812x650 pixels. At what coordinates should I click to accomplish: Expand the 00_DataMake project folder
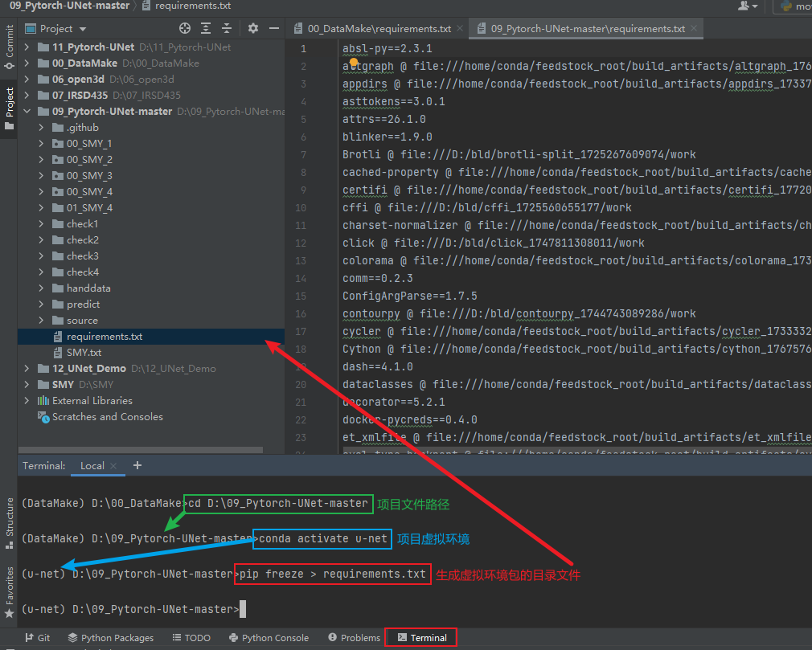pos(27,63)
